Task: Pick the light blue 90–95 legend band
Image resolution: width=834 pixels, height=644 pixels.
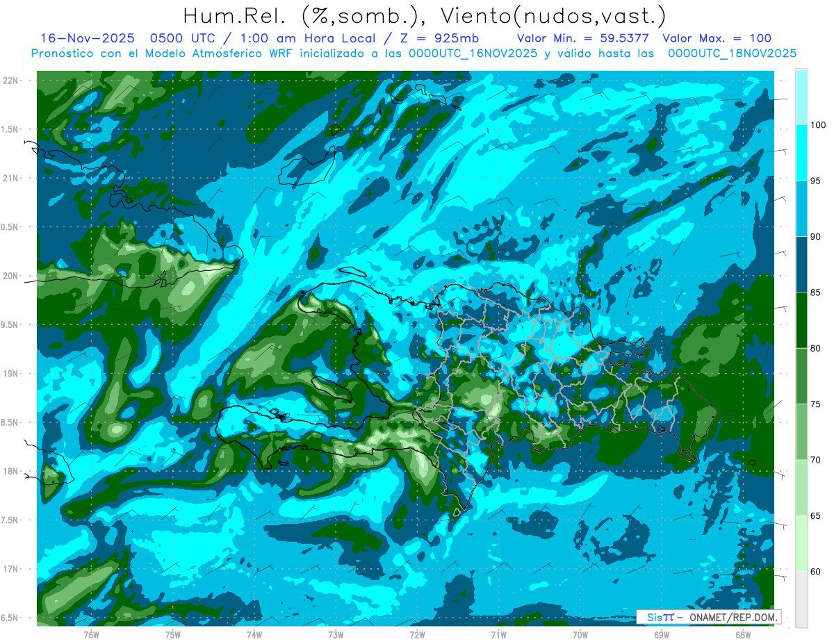Action: 801,209
